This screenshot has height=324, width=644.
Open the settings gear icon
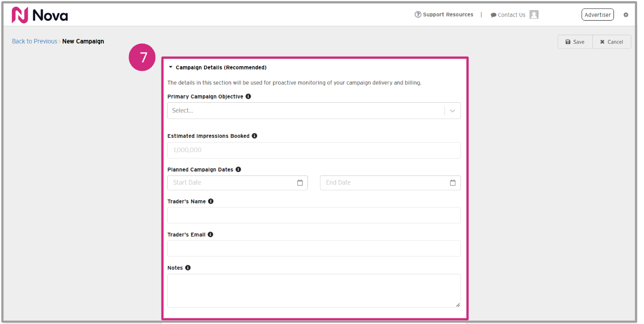point(626,15)
